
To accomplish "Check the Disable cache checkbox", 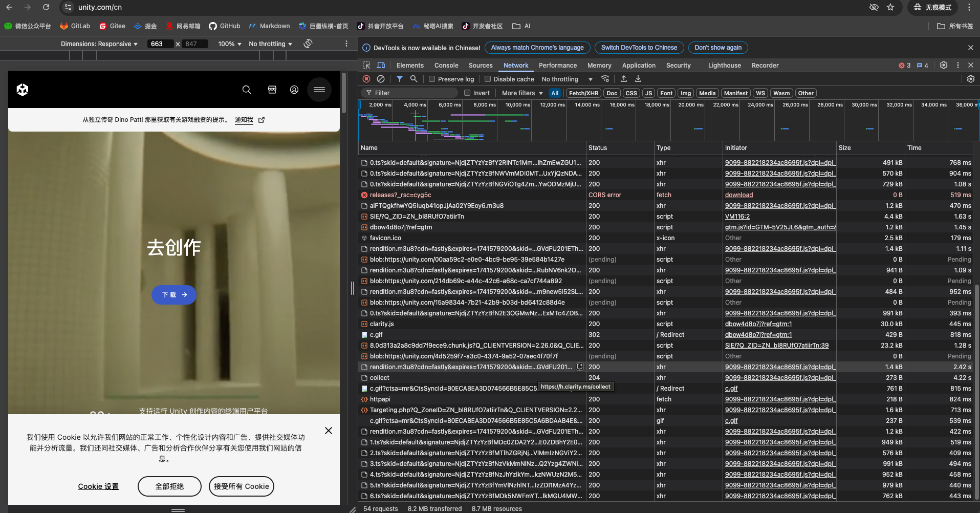I will point(488,79).
